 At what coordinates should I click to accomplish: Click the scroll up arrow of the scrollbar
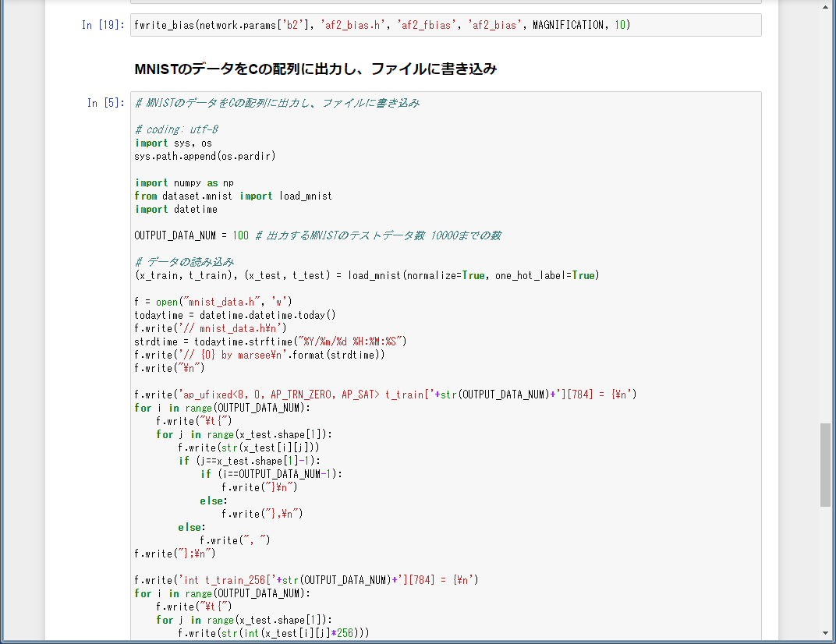[x=825, y=7]
